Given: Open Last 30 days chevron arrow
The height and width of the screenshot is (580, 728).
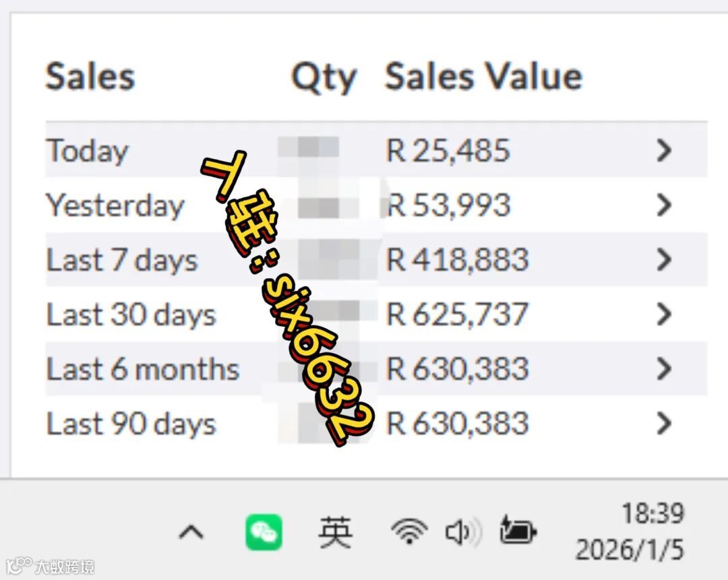Looking at the screenshot, I should point(664,314).
